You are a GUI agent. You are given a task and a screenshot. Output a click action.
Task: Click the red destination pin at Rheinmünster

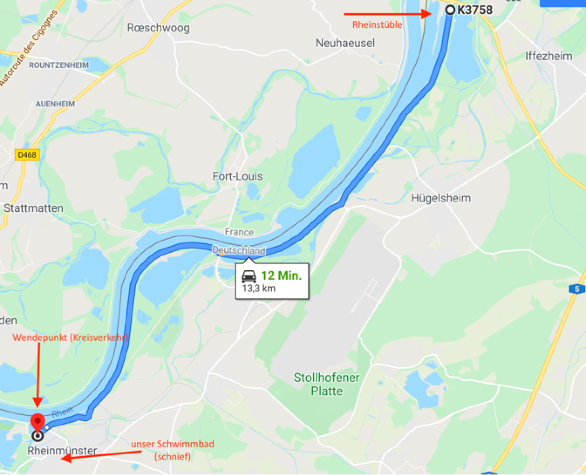pyautogui.click(x=37, y=422)
